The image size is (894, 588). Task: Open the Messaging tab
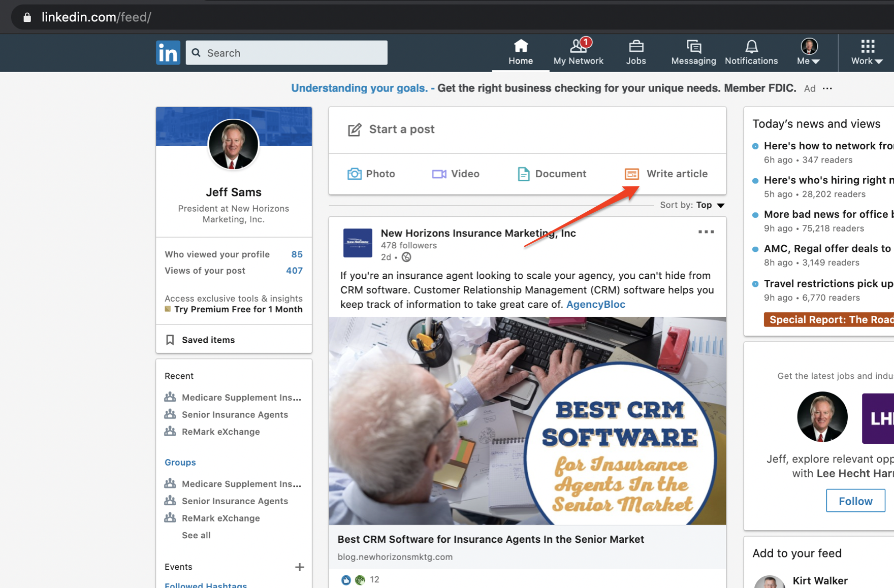(x=693, y=53)
